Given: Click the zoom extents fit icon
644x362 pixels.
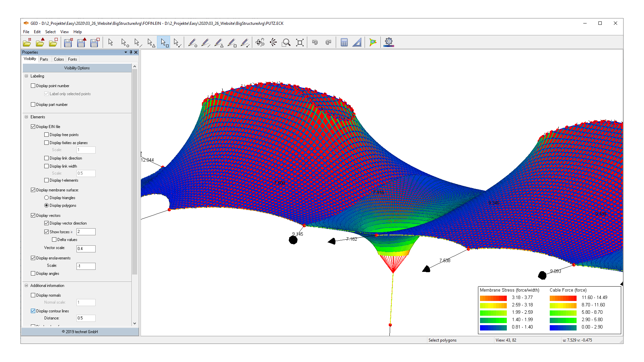Looking at the screenshot, I should 300,43.
